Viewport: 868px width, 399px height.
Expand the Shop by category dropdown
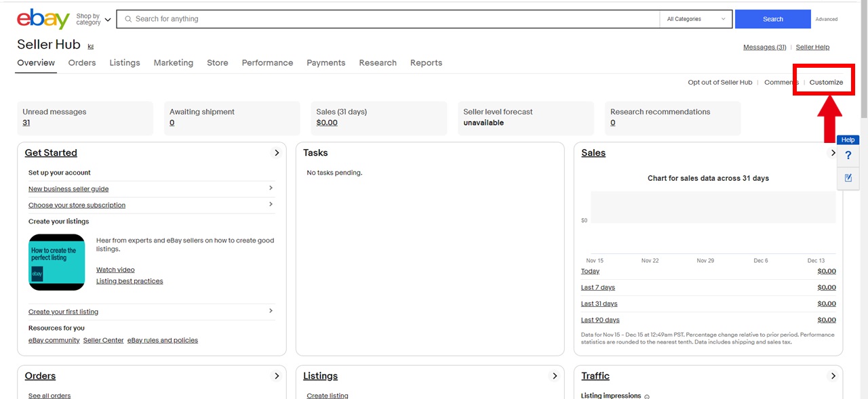pos(93,20)
